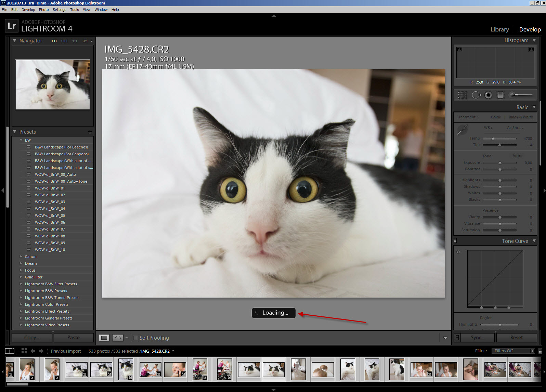Toggle shadow clipping indicator in histogram
The width and height of the screenshot is (546, 392).
coord(459,50)
